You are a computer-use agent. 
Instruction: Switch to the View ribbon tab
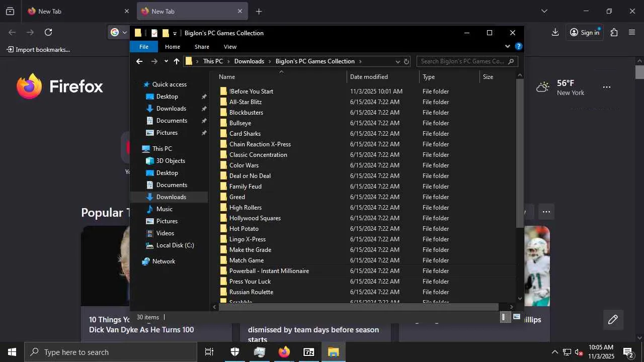point(230,47)
